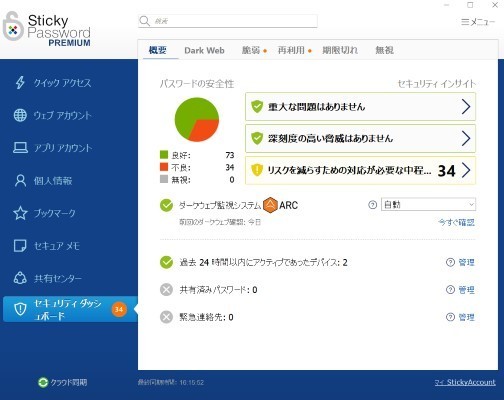Expand 深刻度の高い脅威はありません card arrow

[466, 138]
